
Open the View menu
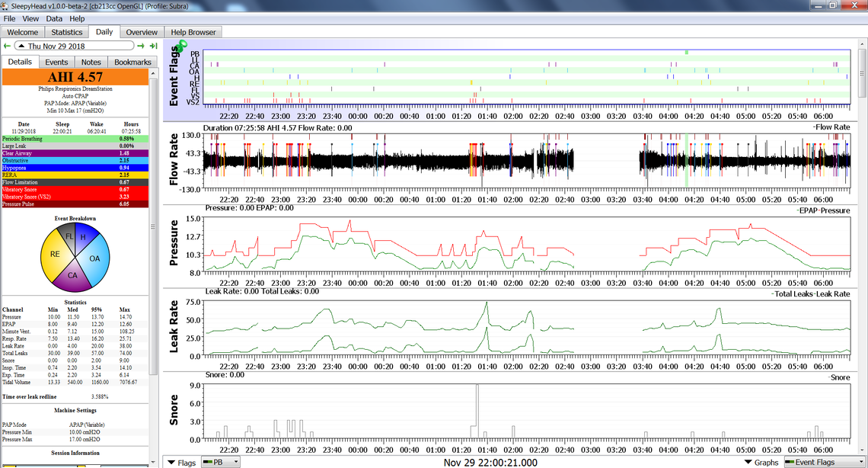[30, 18]
